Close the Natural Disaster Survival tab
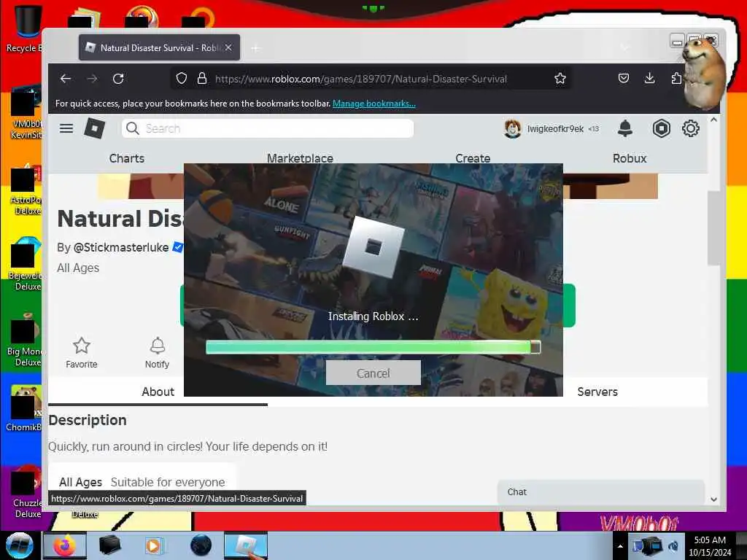Image resolution: width=747 pixels, height=560 pixels. (x=228, y=47)
